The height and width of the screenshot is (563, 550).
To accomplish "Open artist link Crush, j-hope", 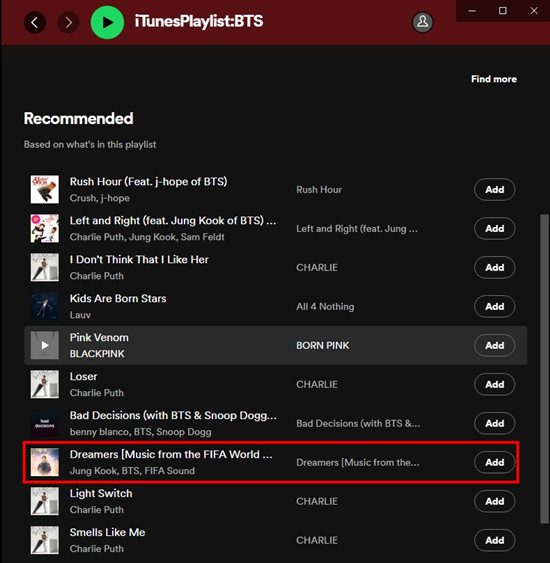I will point(99,198).
